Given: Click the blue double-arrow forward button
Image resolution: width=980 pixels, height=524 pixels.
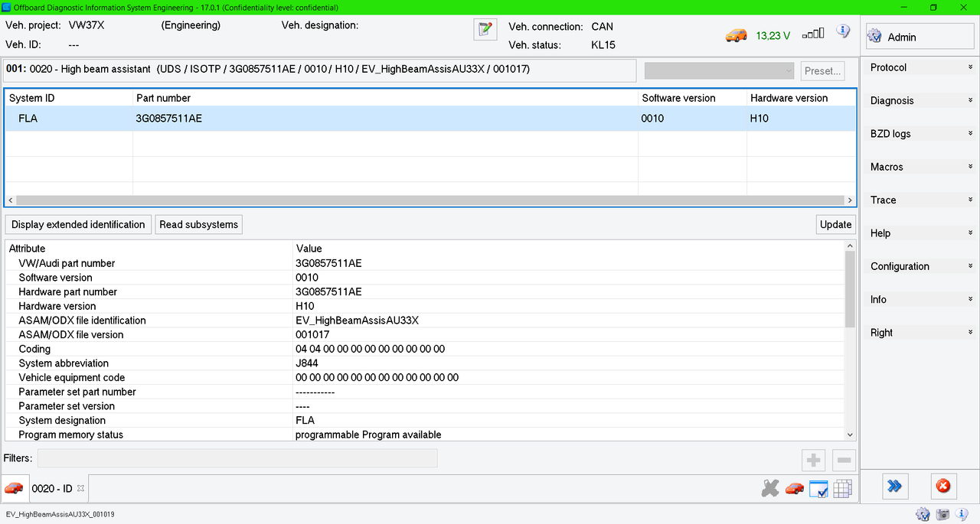Looking at the screenshot, I should click(x=895, y=486).
